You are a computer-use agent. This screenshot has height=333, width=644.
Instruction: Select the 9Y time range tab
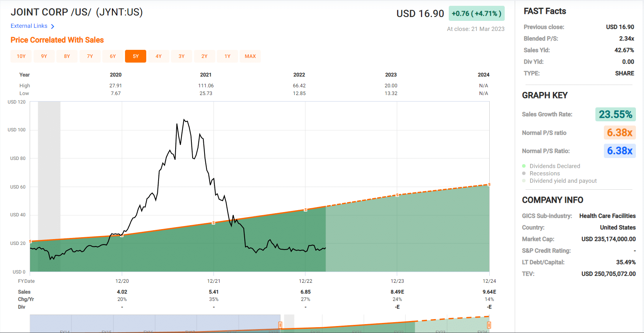click(44, 56)
